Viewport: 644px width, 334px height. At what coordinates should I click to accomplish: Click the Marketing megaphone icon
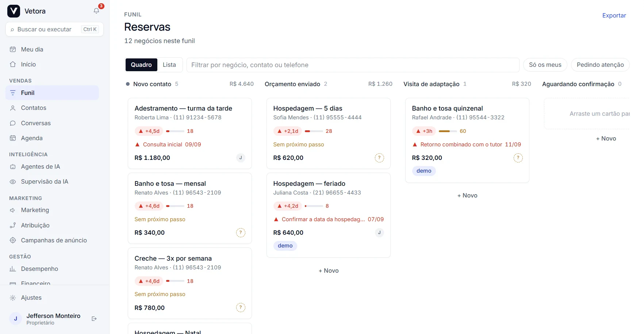tap(13, 210)
